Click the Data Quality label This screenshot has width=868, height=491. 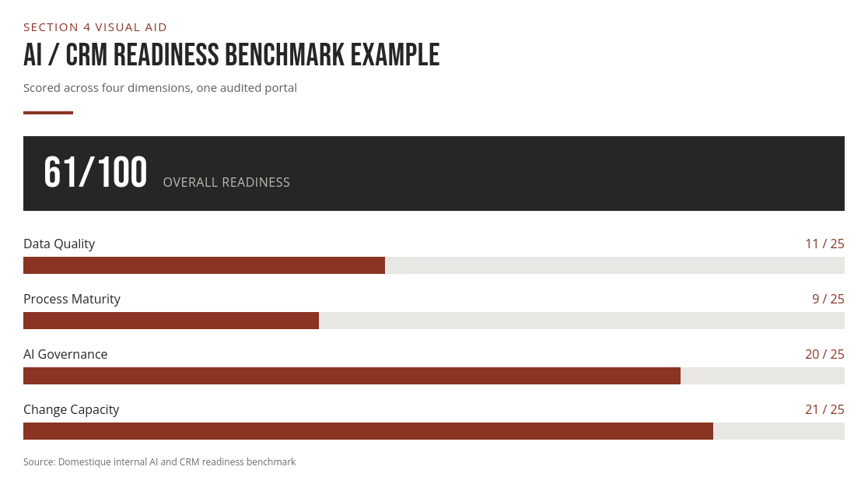click(59, 244)
